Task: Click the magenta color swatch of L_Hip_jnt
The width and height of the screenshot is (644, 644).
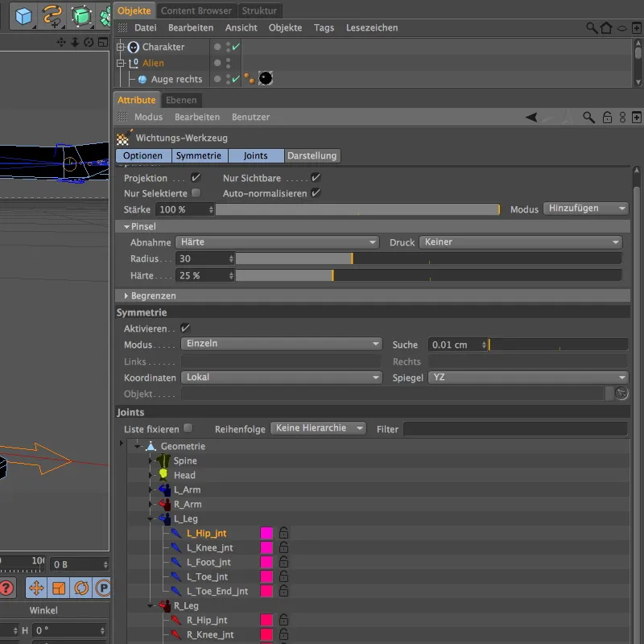Action: point(266,533)
